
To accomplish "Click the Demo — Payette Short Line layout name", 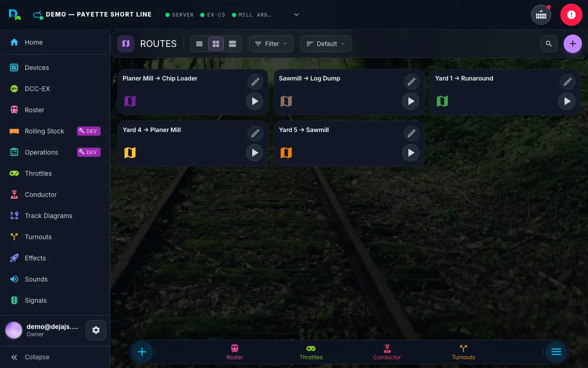I will coord(99,15).
